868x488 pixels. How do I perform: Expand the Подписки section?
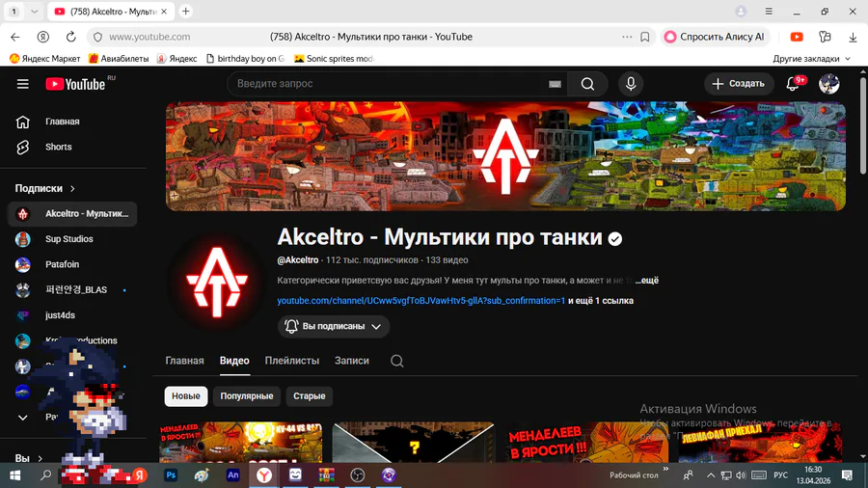point(44,189)
